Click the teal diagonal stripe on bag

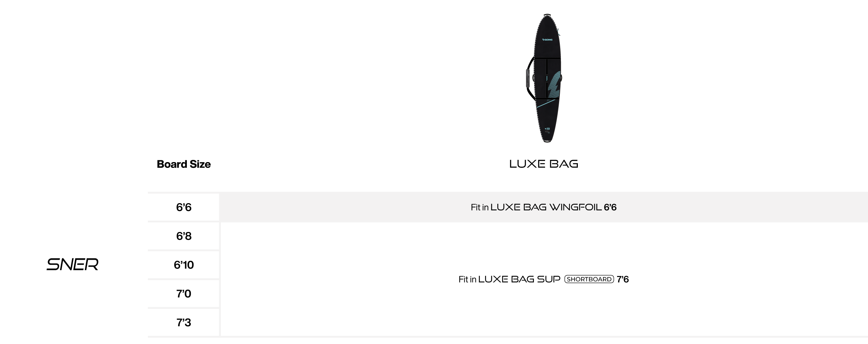coord(546,103)
